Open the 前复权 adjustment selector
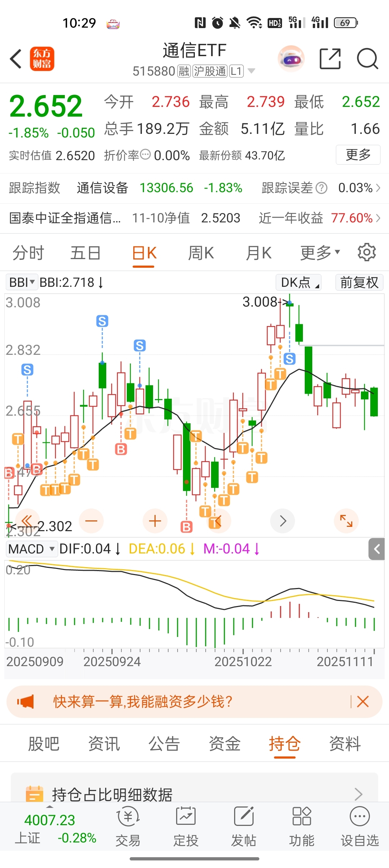The image size is (389, 868). [x=359, y=282]
